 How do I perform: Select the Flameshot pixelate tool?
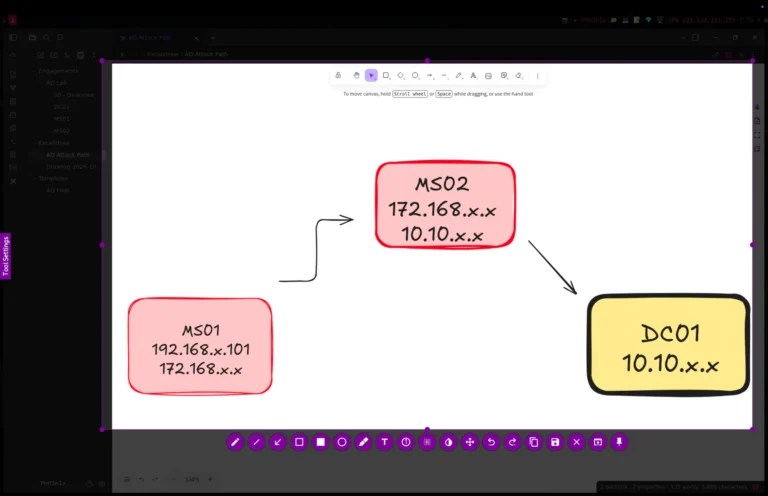point(427,442)
